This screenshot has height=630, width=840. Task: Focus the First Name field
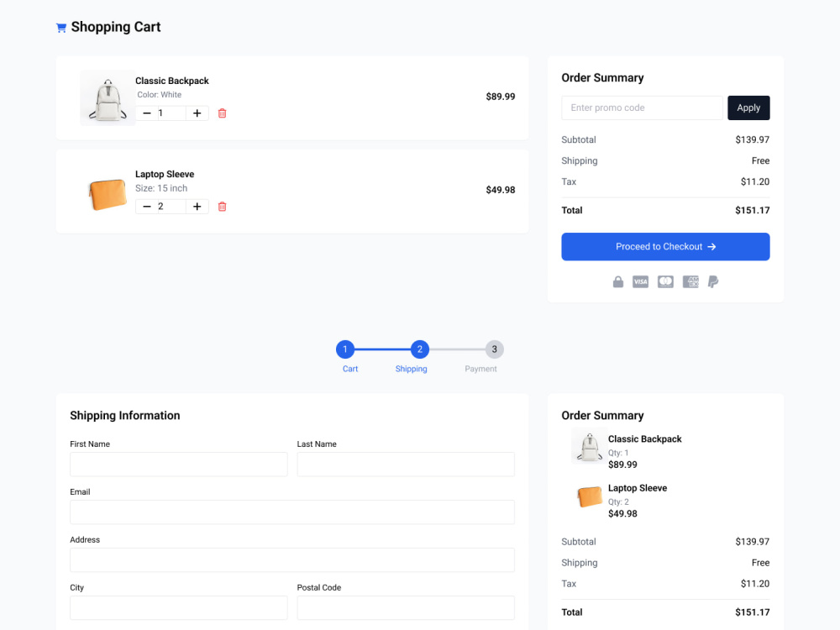(x=178, y=464)
